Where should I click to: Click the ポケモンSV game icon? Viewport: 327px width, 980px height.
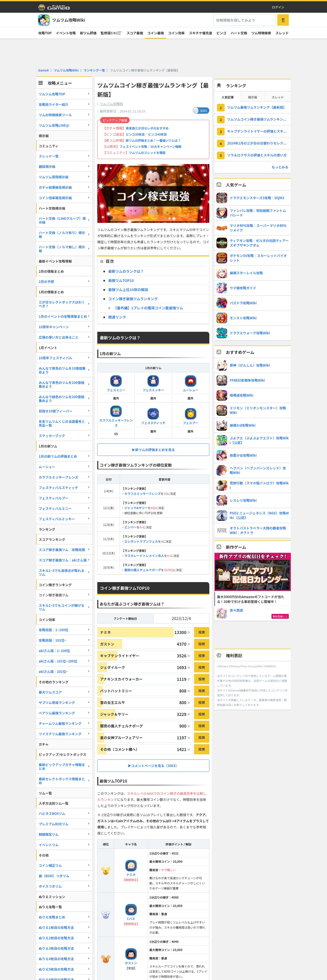coord(222,258)
